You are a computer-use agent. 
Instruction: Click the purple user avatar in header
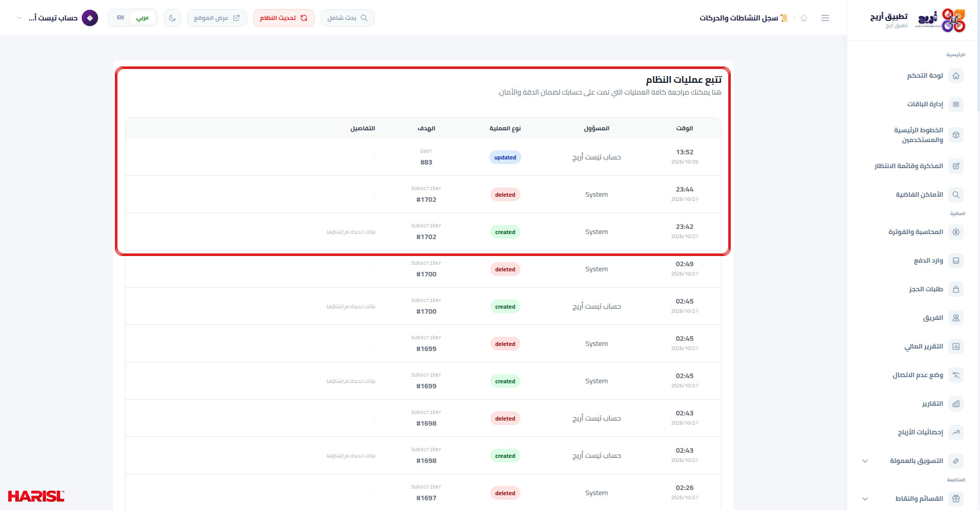click(x=90, y=18)
